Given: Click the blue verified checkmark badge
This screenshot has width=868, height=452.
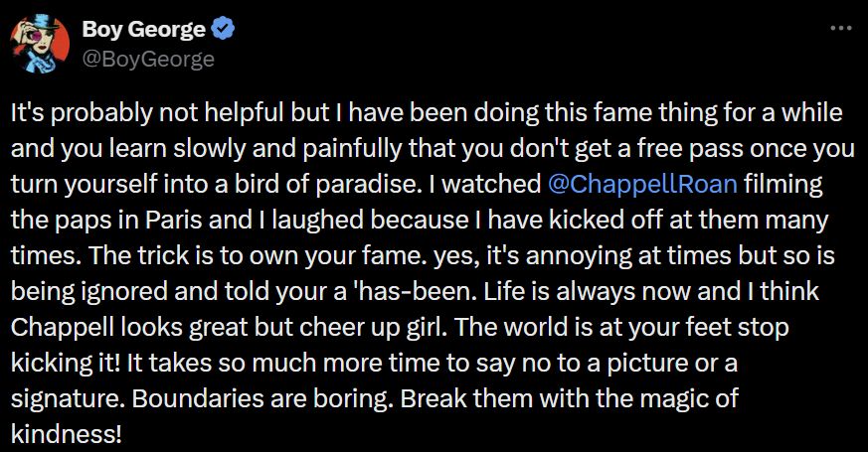Looking at the screenshot, I should tap(224, 30).
